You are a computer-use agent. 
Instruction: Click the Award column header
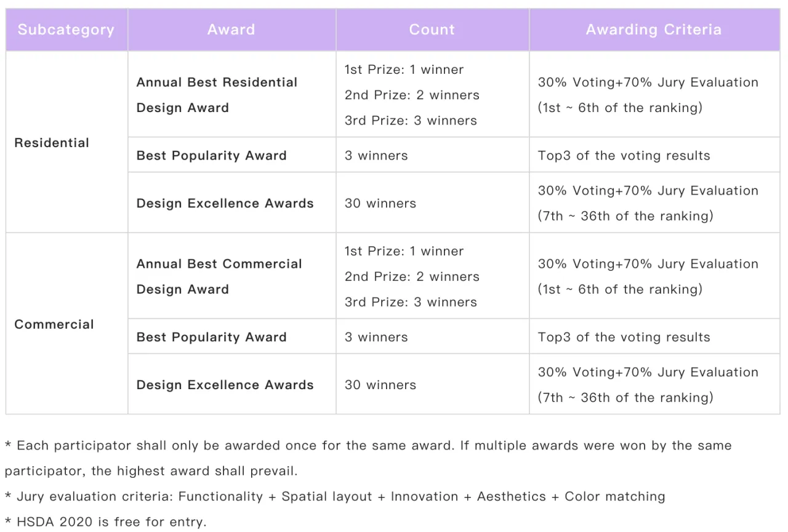coord(231,30)
